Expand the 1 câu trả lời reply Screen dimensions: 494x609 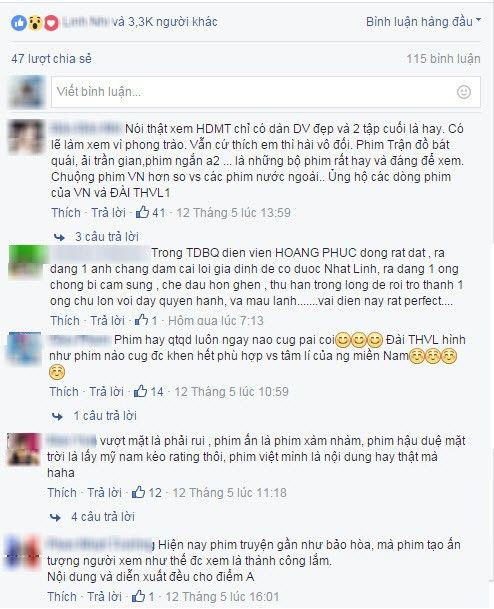click(105, 416)
